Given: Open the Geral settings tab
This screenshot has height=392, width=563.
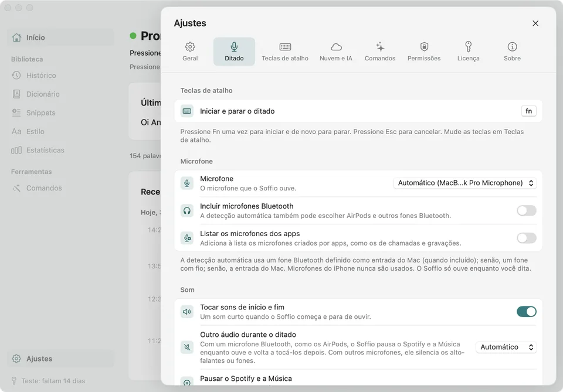Looking at the screenshot, I should click(x=190, y=52).
